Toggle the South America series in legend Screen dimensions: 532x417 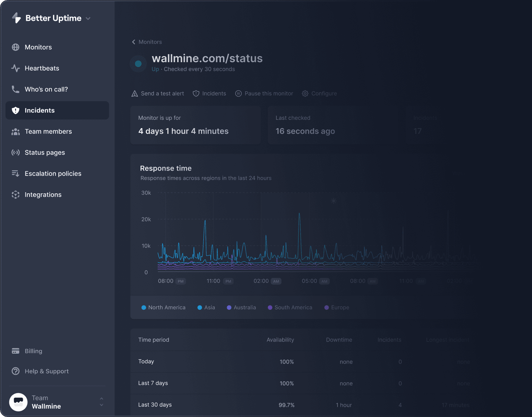pos(290,307)
